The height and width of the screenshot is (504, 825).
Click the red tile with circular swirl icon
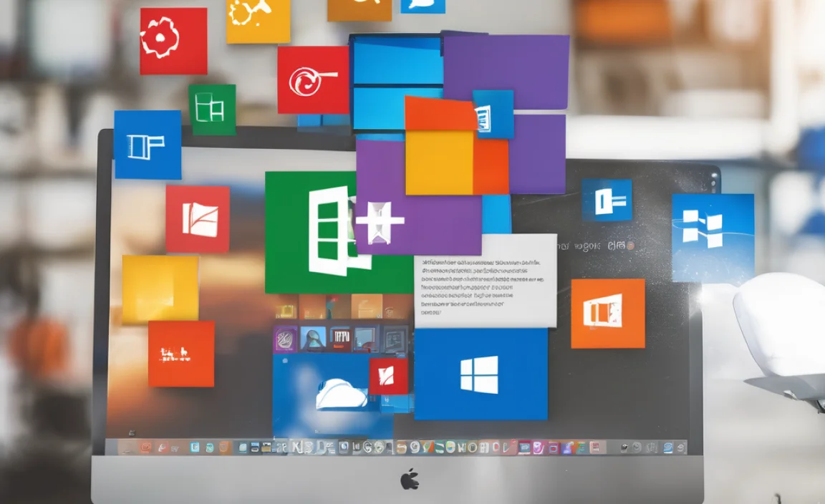click(x=313, y=80)
